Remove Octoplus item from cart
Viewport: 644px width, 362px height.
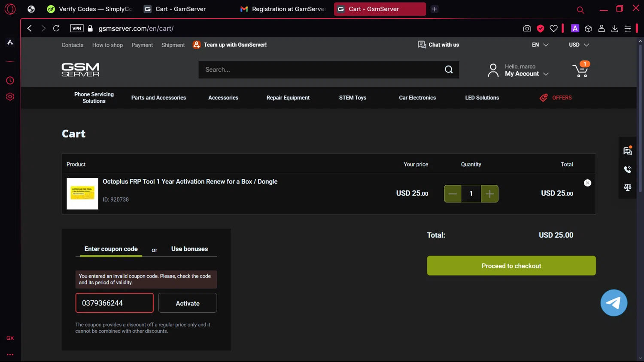pyautogui.click(x=588, y=183)
